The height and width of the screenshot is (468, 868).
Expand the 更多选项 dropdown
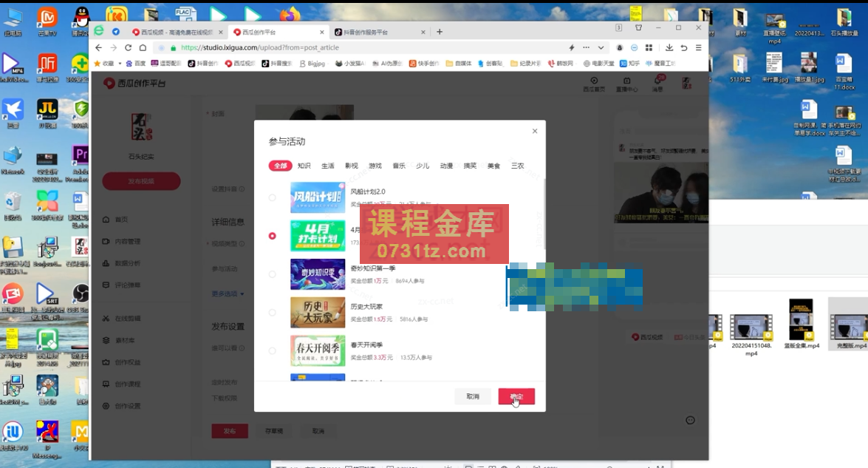tap(228, 294)
